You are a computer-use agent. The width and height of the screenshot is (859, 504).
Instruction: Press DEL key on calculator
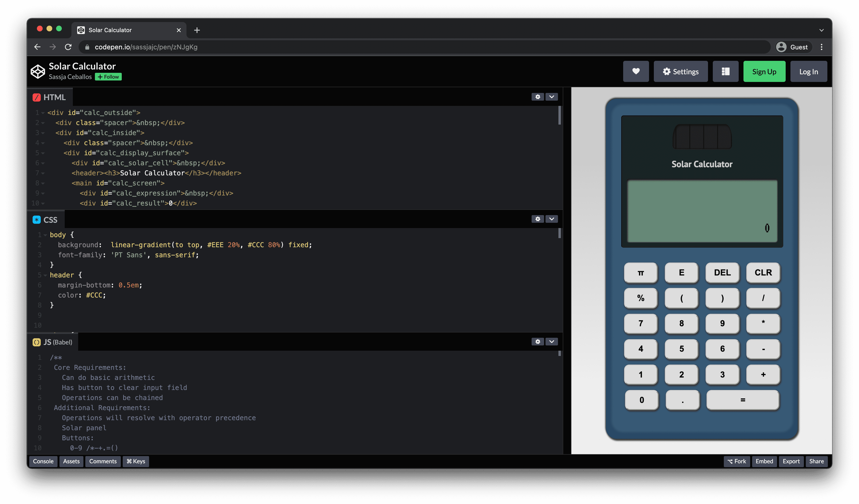click(722, 272)
